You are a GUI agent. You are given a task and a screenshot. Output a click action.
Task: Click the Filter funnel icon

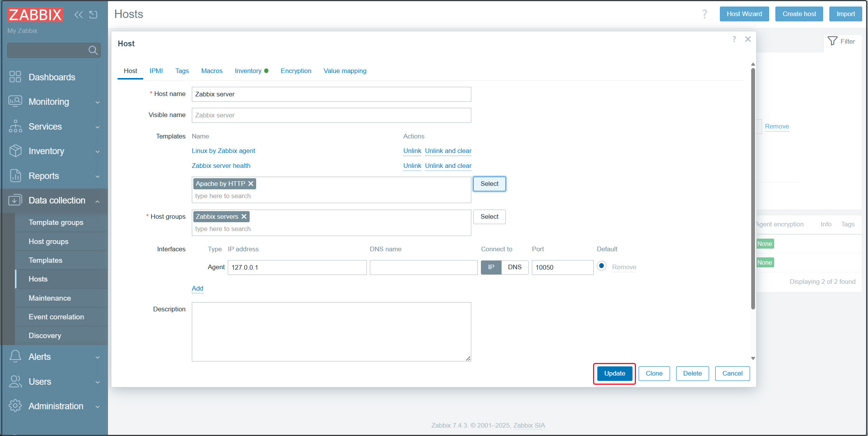(x=832, y=41)
